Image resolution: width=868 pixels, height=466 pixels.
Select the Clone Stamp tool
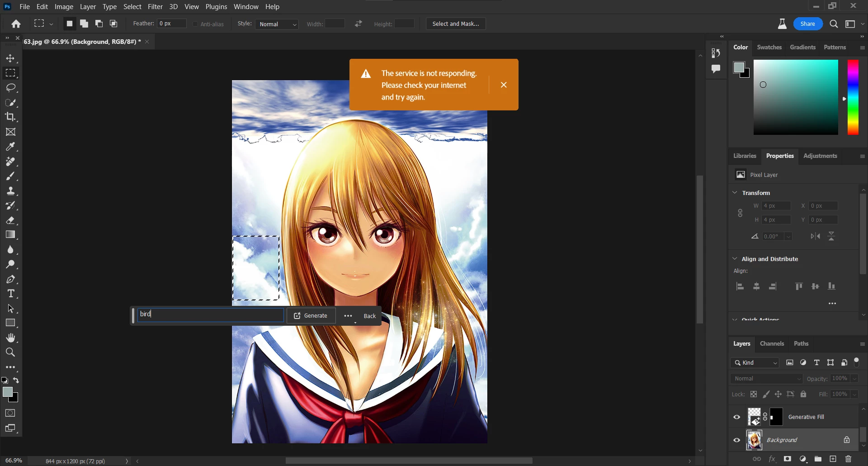[x=10, y=191]
